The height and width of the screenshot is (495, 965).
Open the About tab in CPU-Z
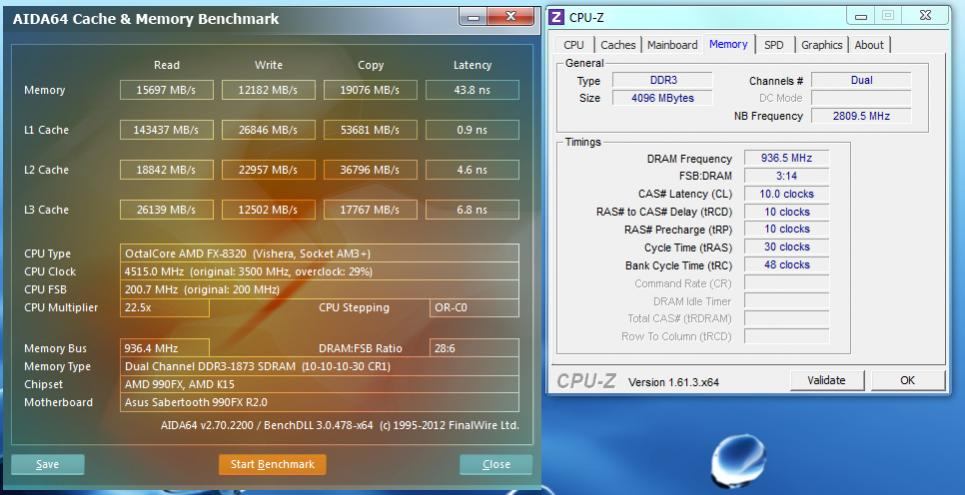point(869,45)
